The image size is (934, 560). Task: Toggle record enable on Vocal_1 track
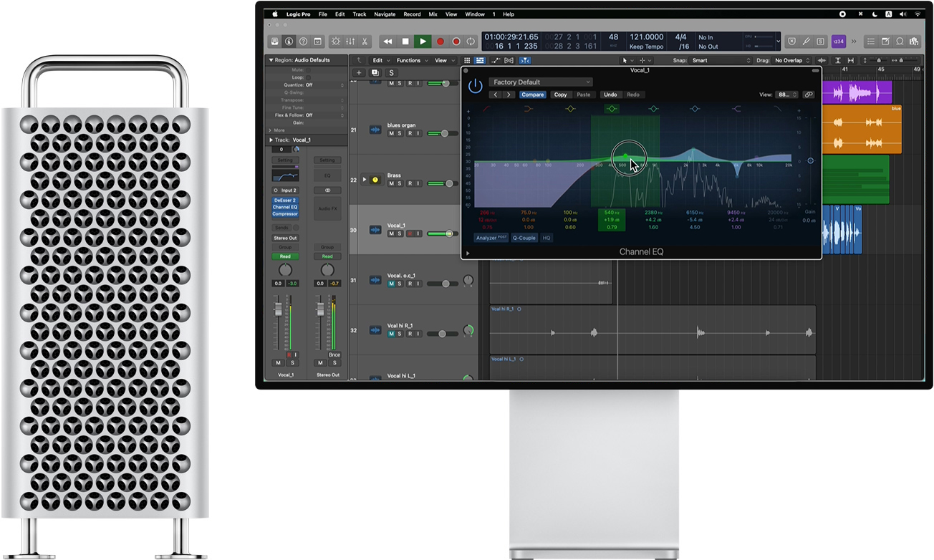pyautogui.click(x=410, y=233)
